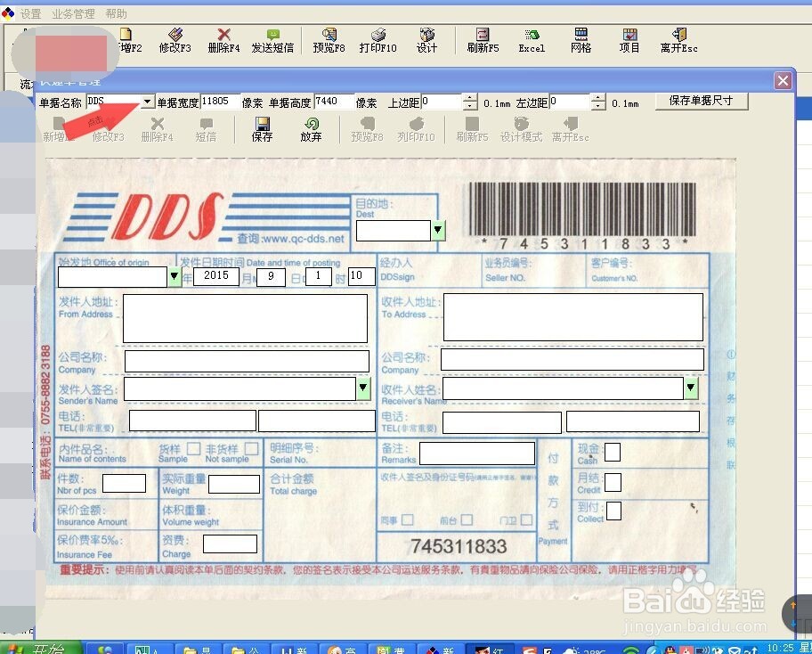Image resolution: width=812 pixels, height=654 pixels.
Task: Click the 单据高度 height field
Action: click(x=334, y=102)
